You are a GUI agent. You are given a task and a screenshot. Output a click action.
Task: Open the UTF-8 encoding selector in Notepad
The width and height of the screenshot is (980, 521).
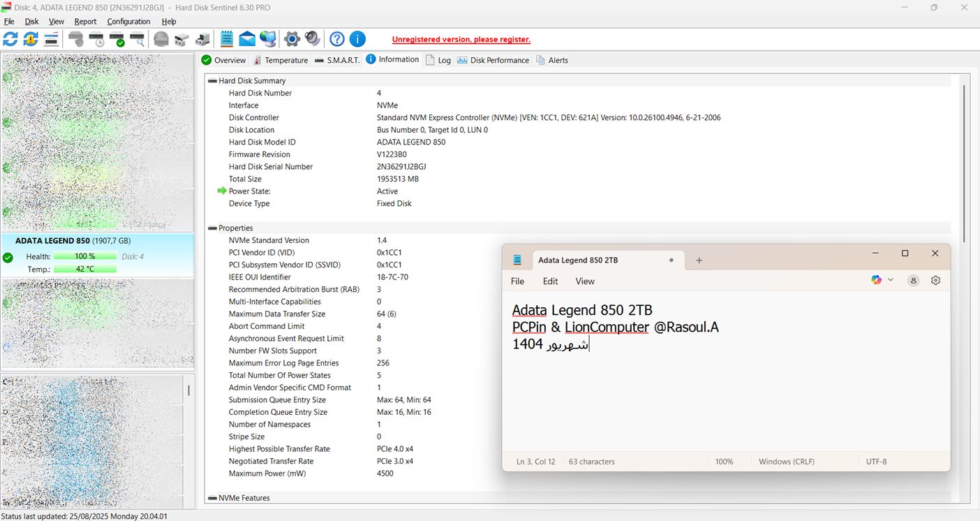point(877,462)
